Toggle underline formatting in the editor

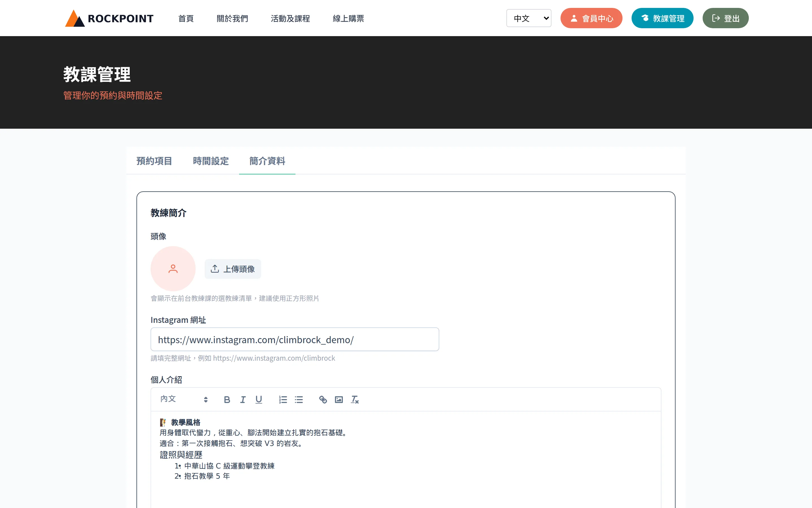pos(259,399)
